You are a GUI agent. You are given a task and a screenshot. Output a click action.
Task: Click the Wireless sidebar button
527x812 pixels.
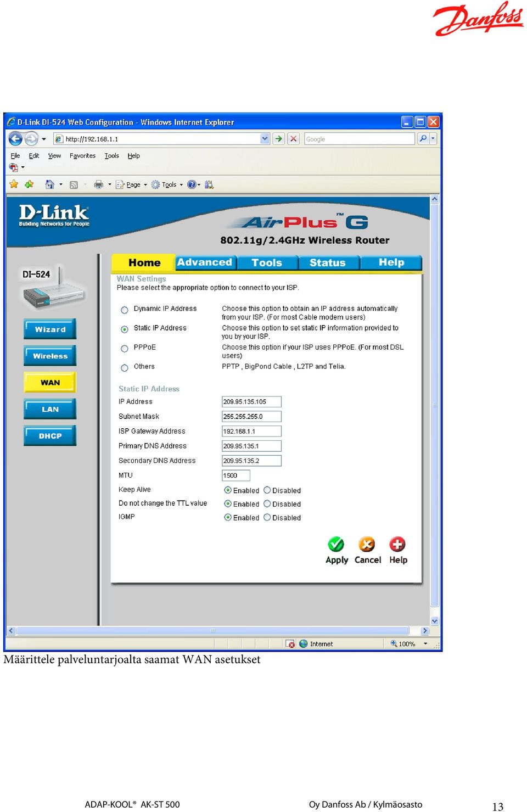pos(50,356)
